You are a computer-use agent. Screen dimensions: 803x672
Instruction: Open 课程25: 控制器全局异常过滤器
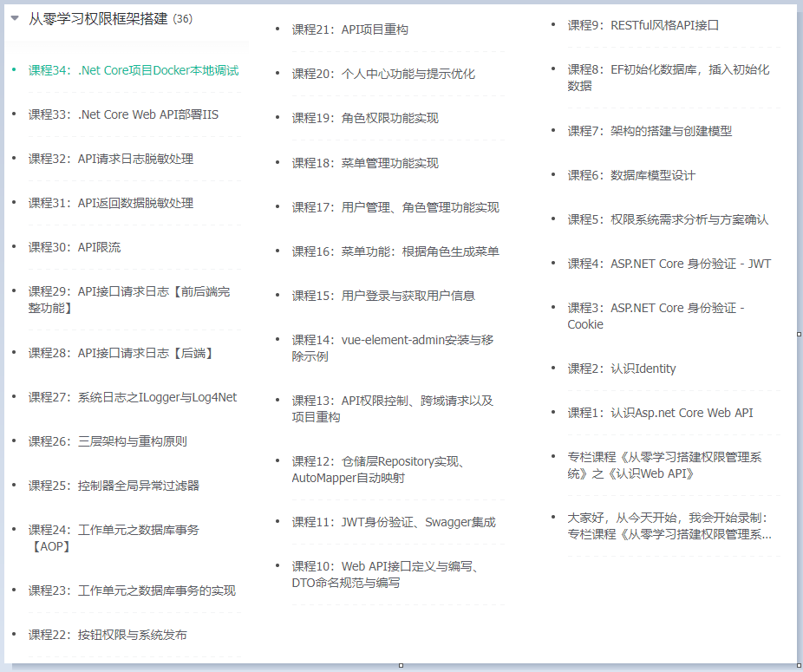tap(114, 485)
